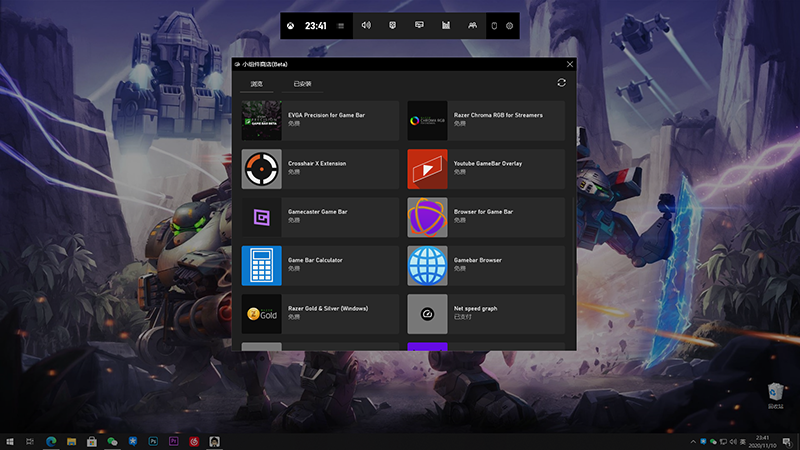
Task: Open Razer Chroma RGB for Streamers
Action: (486, 120)
